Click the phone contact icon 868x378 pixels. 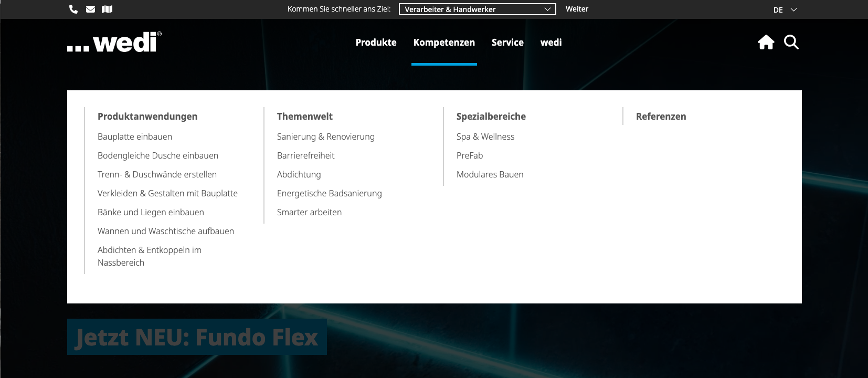[73, 9]
